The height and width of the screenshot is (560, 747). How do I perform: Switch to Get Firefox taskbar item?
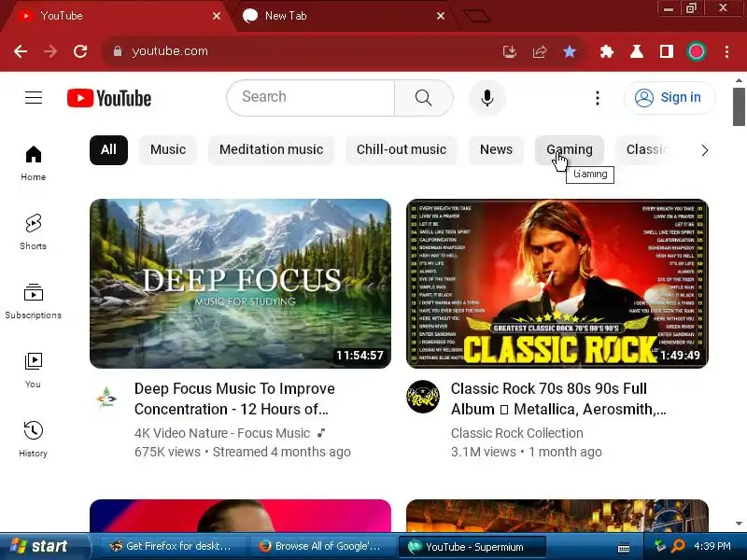170,546
